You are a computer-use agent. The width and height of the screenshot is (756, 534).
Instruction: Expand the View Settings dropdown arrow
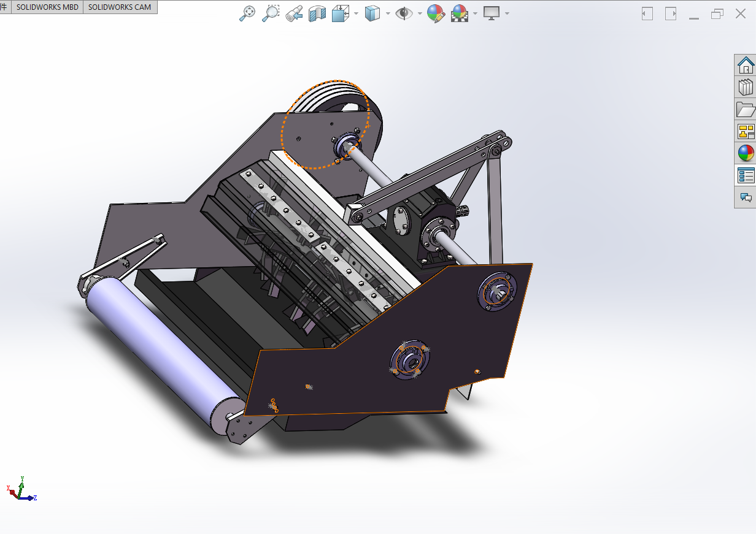(507, 13)
